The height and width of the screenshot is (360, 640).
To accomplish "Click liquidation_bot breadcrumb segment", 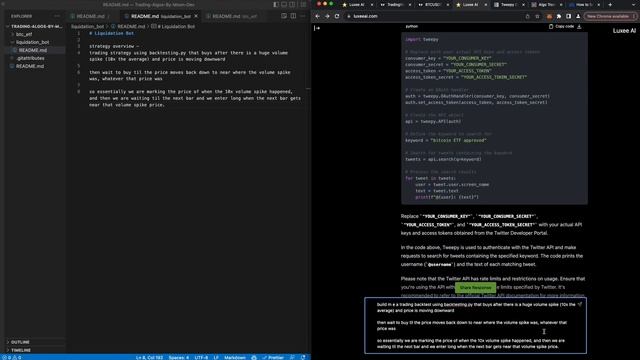I will (87, 27).
